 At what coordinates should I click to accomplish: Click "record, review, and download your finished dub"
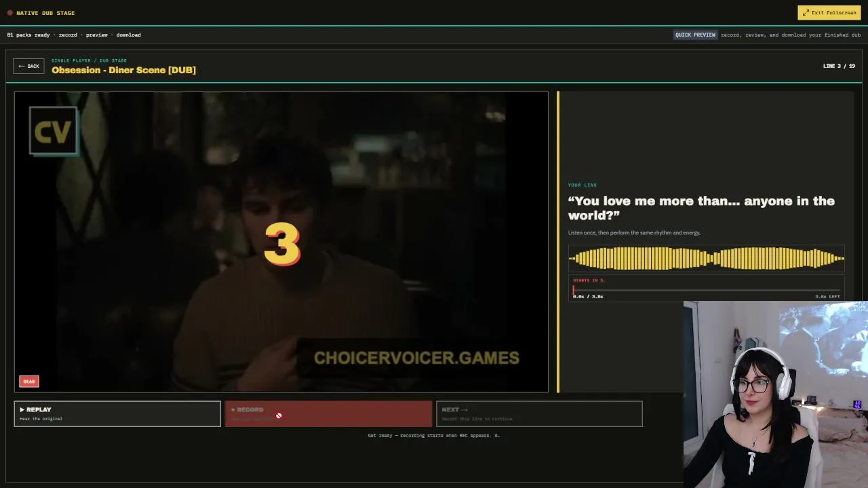791,35
